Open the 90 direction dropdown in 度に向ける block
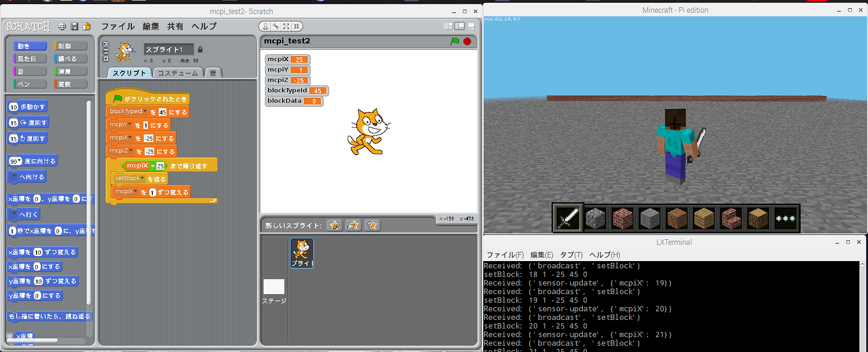Viewport: 868px width, 352px height. 15,161
